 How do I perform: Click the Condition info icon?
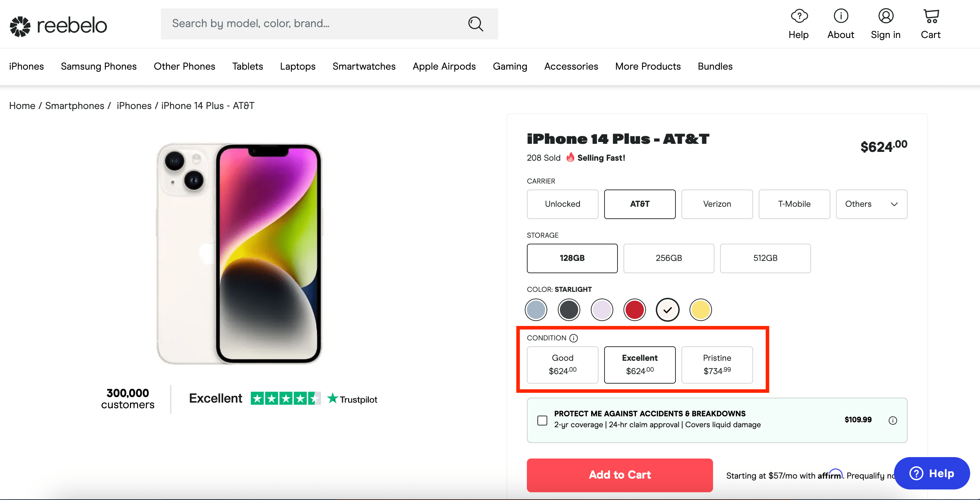coord(573,338)
